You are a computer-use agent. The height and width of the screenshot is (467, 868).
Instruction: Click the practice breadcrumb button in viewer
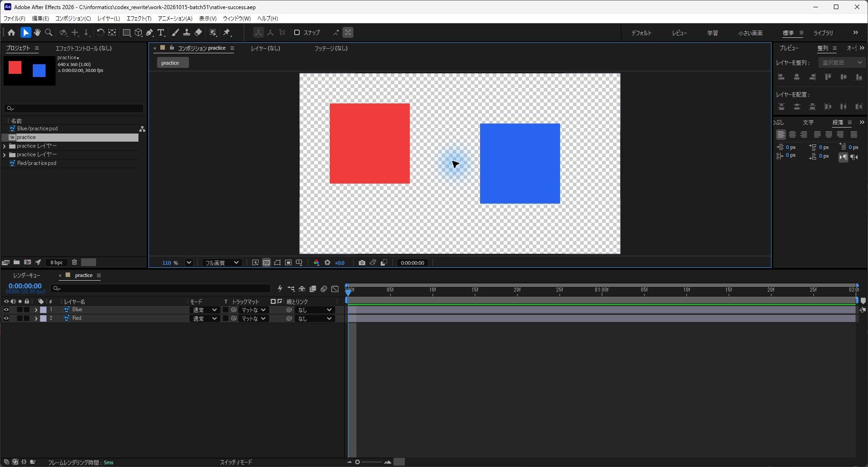click(173, 63)
